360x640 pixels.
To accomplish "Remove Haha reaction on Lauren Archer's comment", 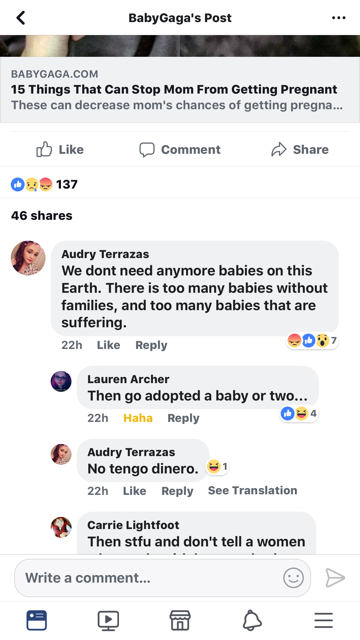I will tap(138, 418).
